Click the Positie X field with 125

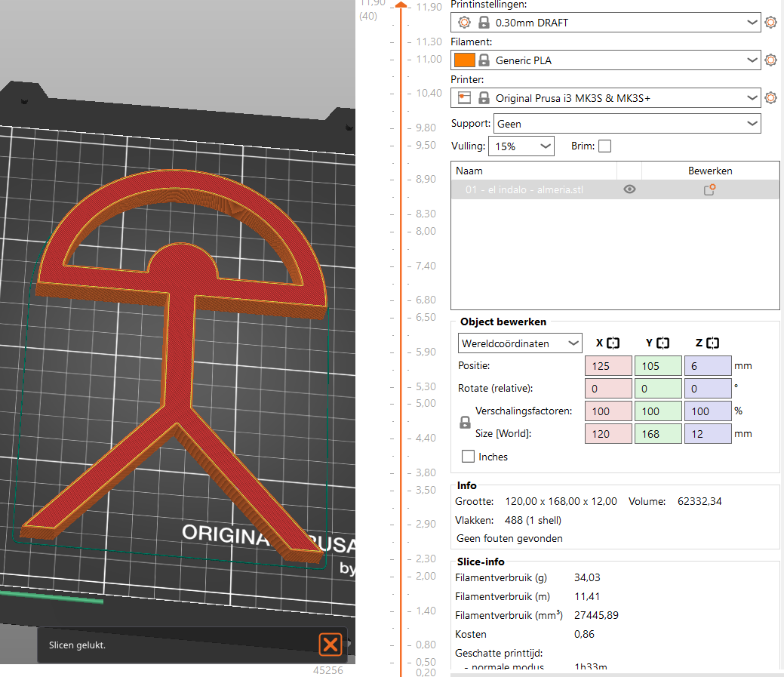pyautogui.click(x=608, y=366)
